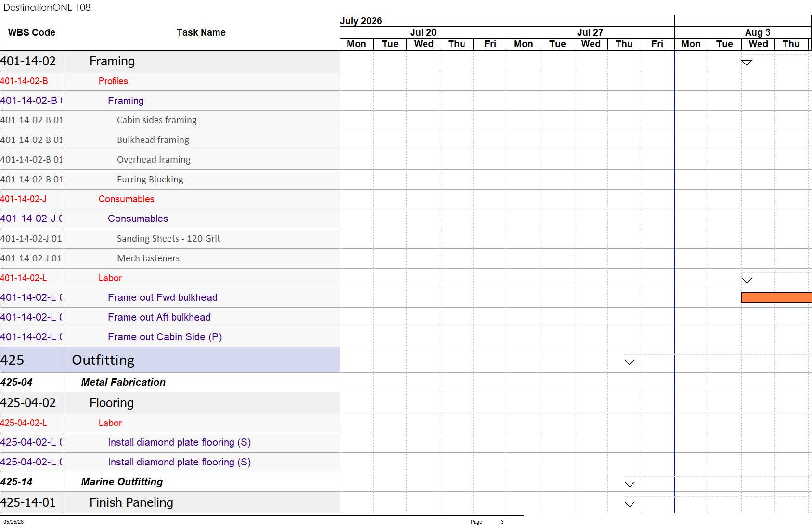812x528 pixels.
Task: Click the DestinationONE 108 title text
Action: click(47, 7)
